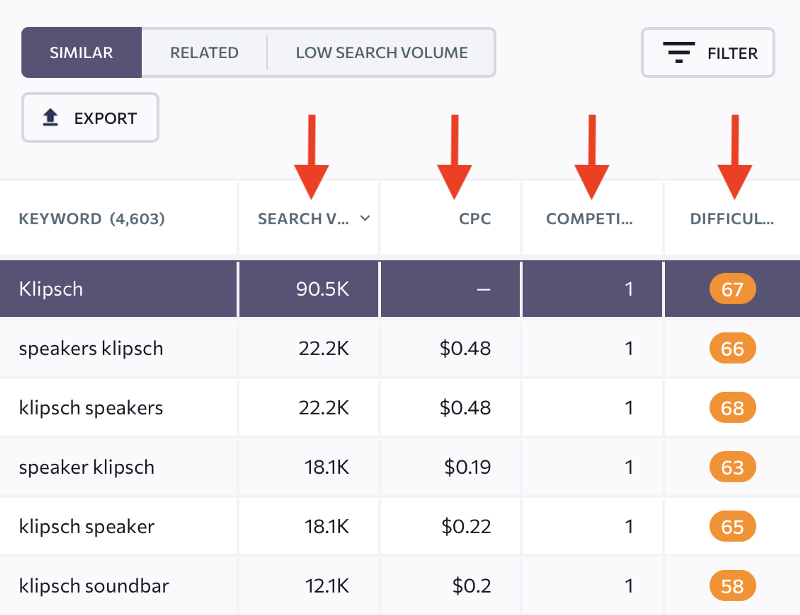
Task: Click the filter funnel icon
Action: (x=679, y=53)
